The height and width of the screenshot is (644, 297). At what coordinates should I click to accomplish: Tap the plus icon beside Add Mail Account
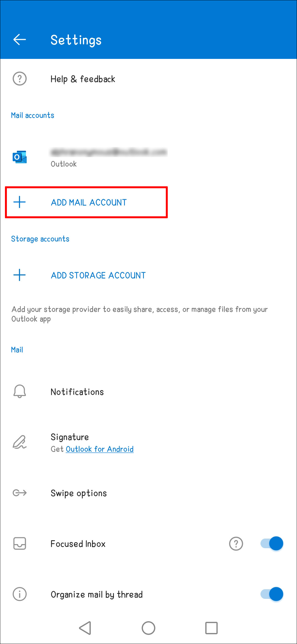pyautogui.click(x=20, y=202)
